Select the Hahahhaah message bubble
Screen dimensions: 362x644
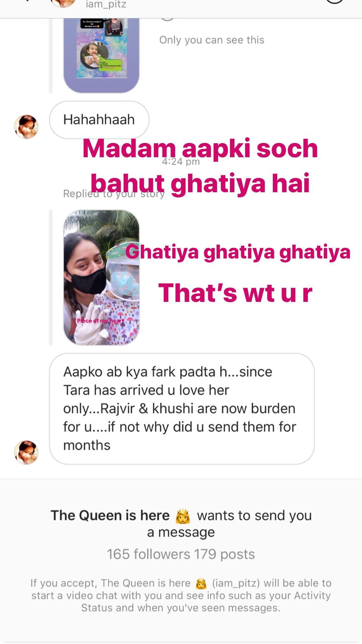point(99,120)
